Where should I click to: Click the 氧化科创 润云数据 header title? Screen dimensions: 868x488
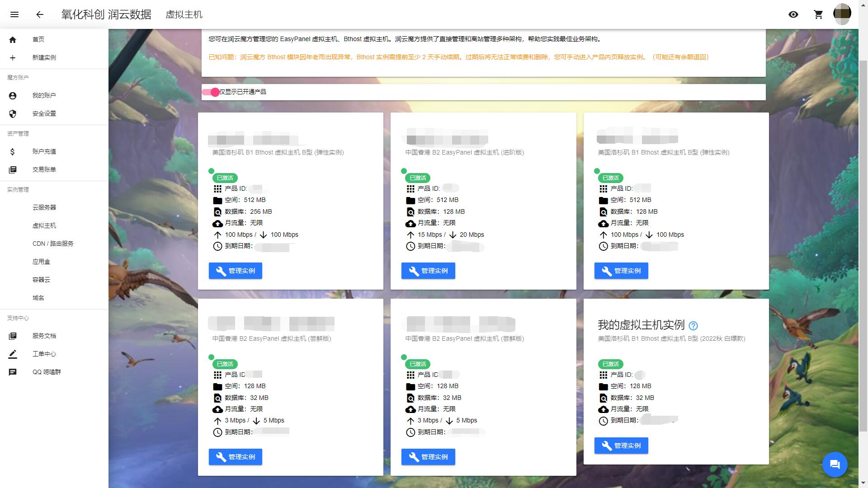pos(106,14)
